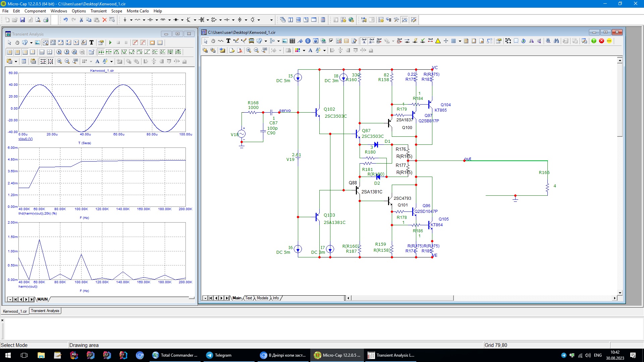Screen dimensions: 644x362
Task: Switch to the Text page tab
Action: pyautogui.click(x=249, y=298)
